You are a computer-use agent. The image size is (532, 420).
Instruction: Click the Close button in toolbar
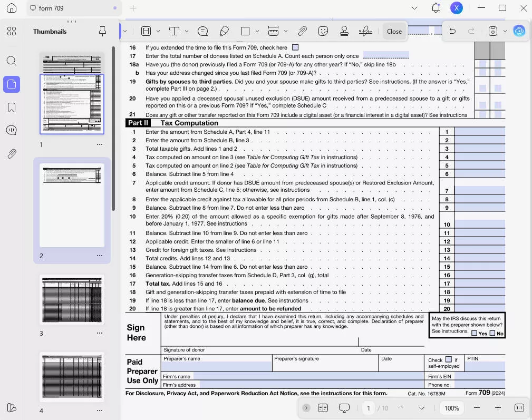pos(394,31)
